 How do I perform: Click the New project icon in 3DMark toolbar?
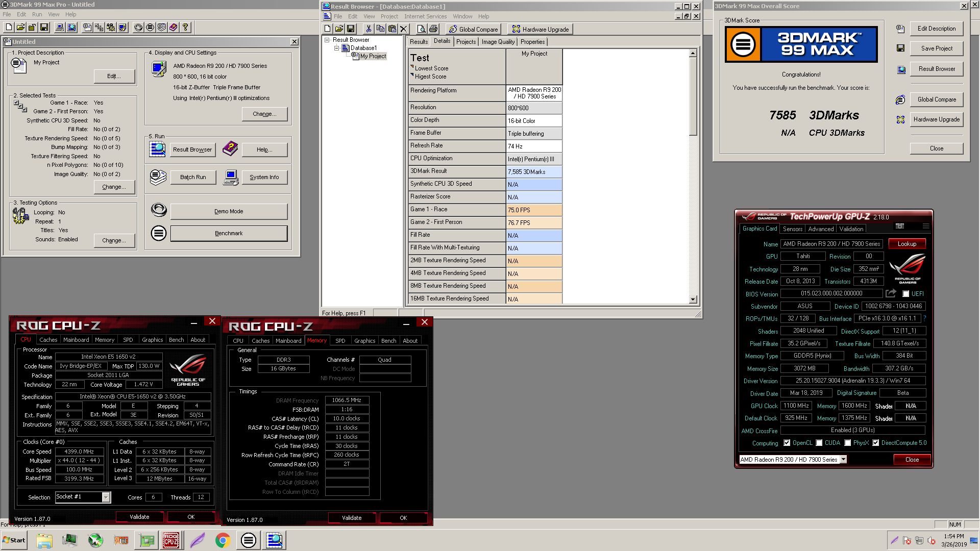coord(9,28)
